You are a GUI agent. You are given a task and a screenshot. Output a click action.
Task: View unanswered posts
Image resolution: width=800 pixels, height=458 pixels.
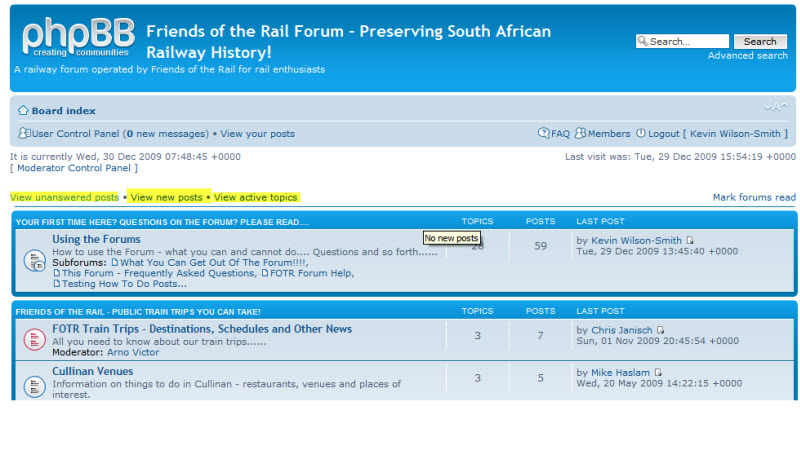[64, 198]
